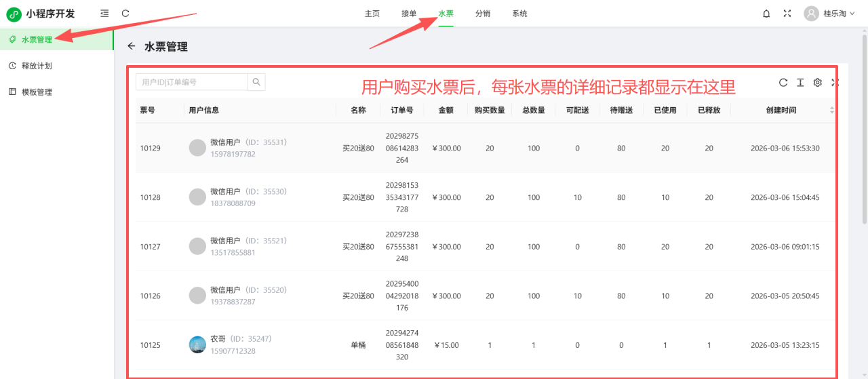The height and width of the screenshot is (379, 868).
Task: Collapse the sidebar menu fold icon
Action: [104, 14]
